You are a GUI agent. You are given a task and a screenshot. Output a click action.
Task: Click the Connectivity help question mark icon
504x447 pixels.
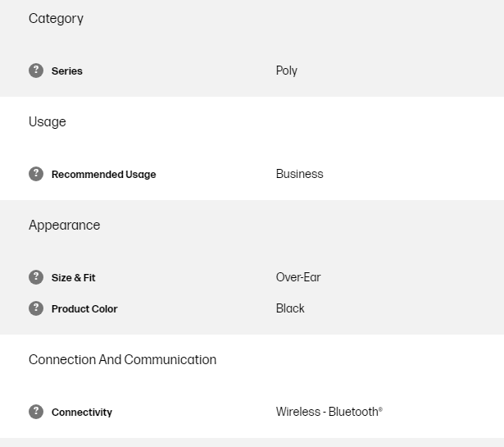click(x=36, y=412)
